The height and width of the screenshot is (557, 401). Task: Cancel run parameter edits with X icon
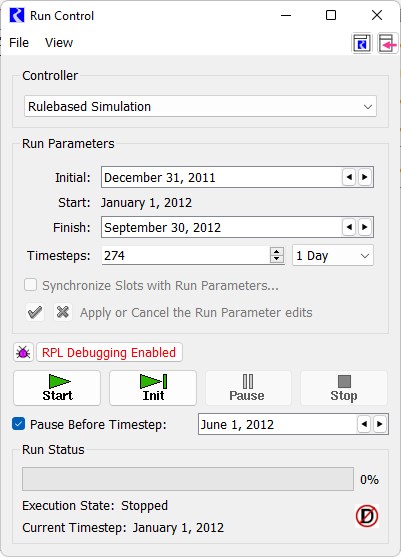pos(63,312)
